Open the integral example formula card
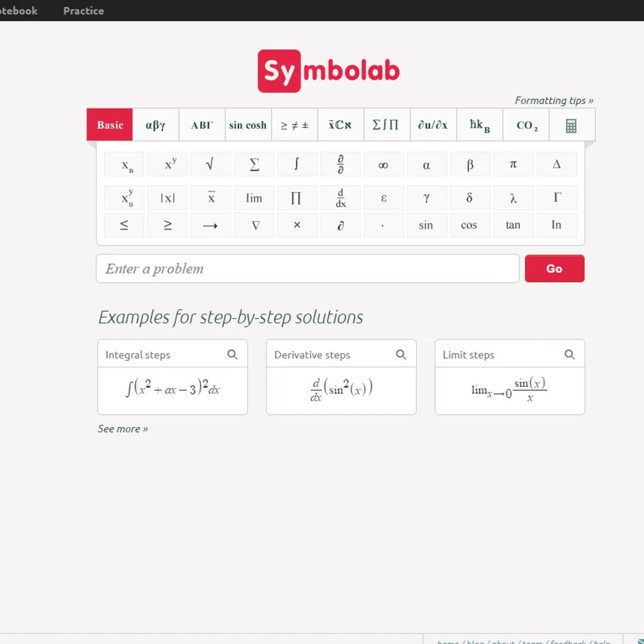This screenshot has height=644, width=644. 172,391
